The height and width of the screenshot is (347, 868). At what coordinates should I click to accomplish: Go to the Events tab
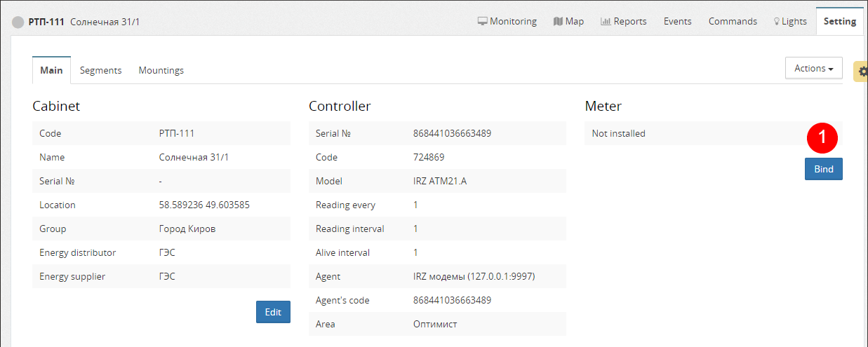[677, 21]
